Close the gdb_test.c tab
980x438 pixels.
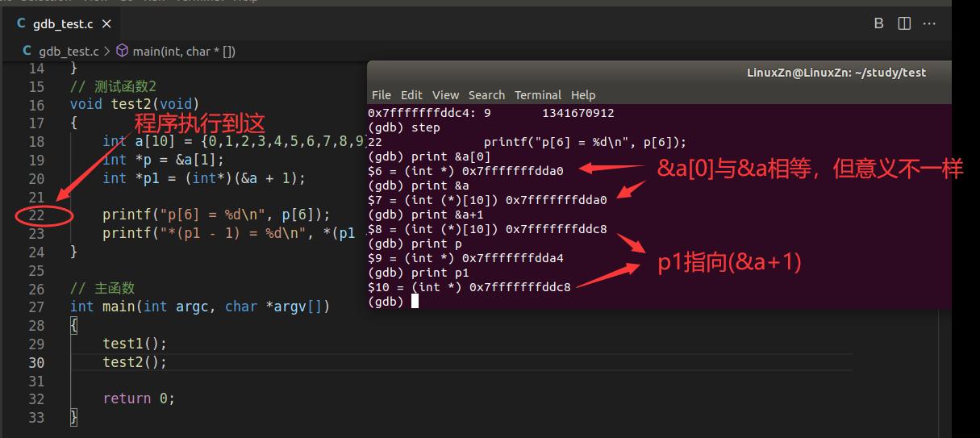(106, 24)
